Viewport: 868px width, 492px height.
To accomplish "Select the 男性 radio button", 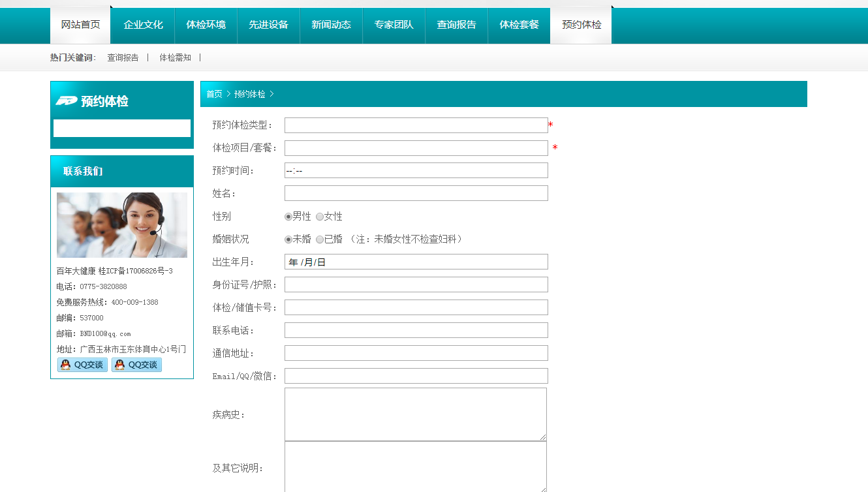I will click(x=288, y=217).
